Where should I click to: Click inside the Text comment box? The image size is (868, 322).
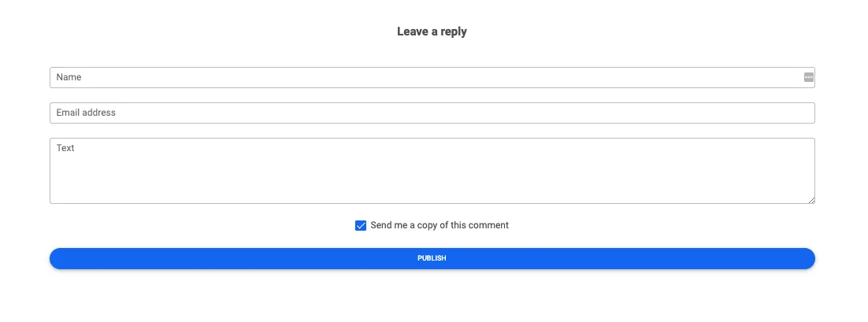click(432, 171)
